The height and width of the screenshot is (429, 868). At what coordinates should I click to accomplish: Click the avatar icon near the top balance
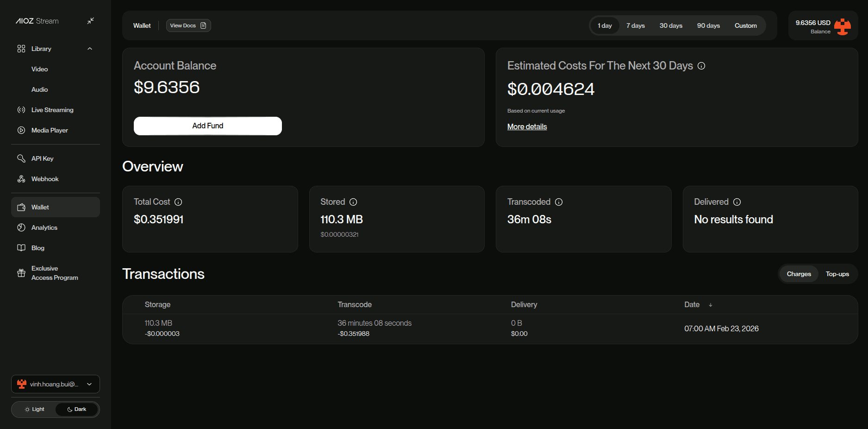coord(843,26)
